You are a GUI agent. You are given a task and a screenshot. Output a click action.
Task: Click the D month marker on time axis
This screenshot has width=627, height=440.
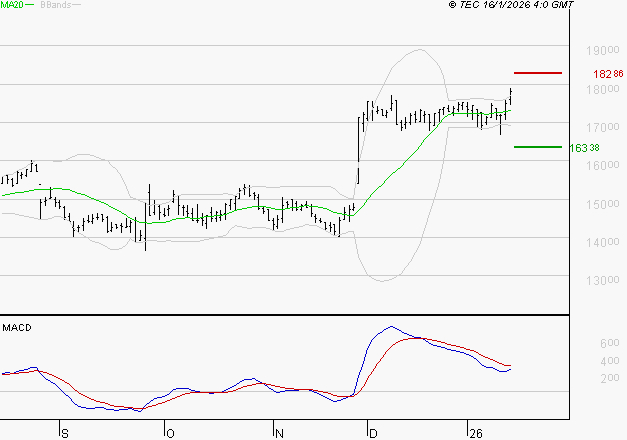point(373,434)
